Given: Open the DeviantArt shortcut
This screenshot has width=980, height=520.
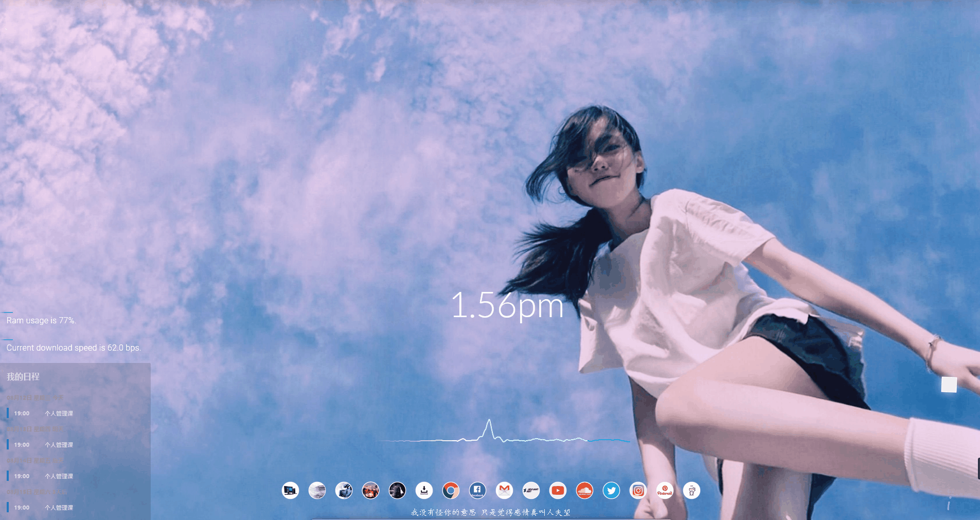Looking at the screenshot, I should [x=531, y=491].
